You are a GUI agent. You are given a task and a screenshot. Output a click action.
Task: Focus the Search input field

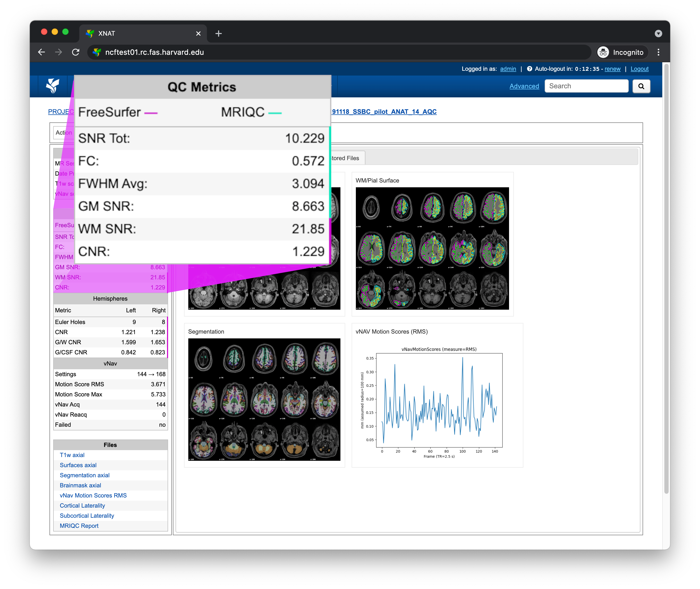click(x=586, y=86)
